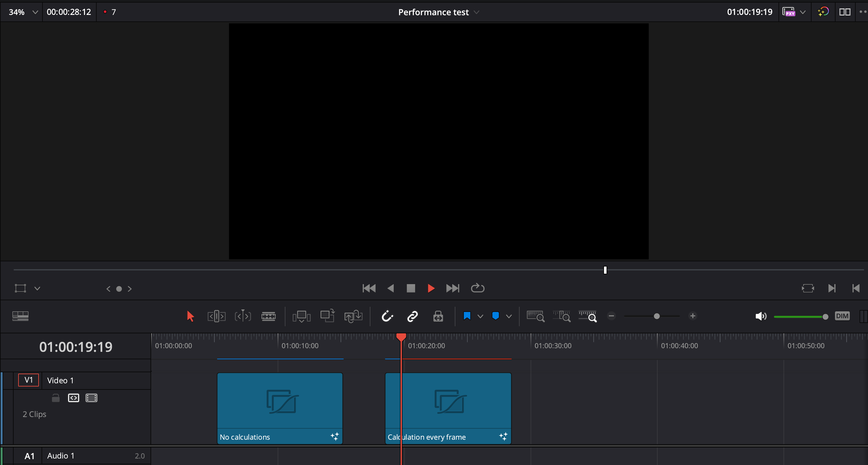Toggle the Linked Selection chain icon
The width and height of the screenshot is (868, 465).
[x=413, y=316]
